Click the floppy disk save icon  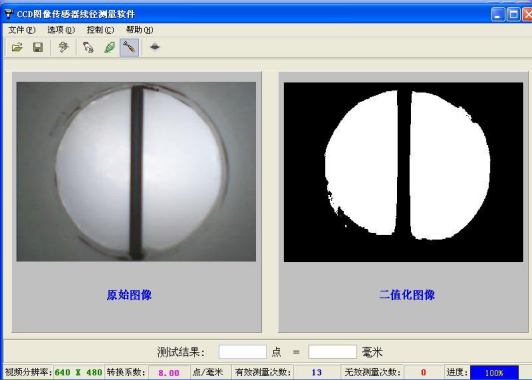(38, 47)
